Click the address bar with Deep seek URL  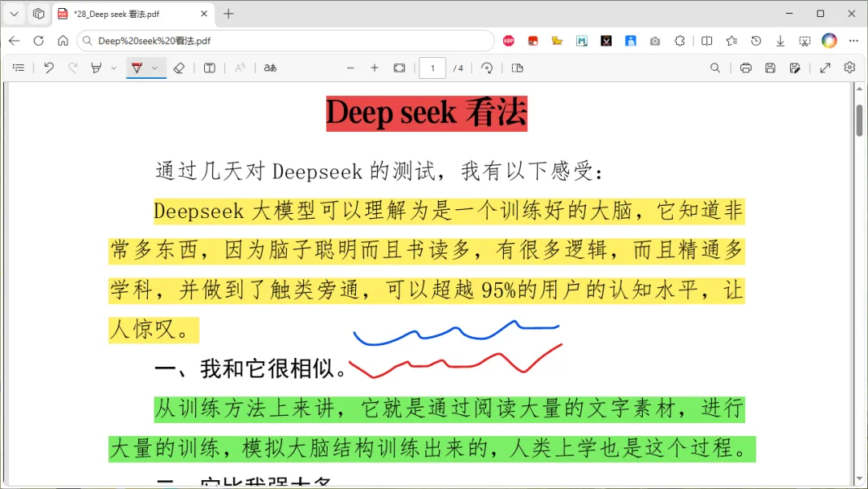click(x=285, y=40)
